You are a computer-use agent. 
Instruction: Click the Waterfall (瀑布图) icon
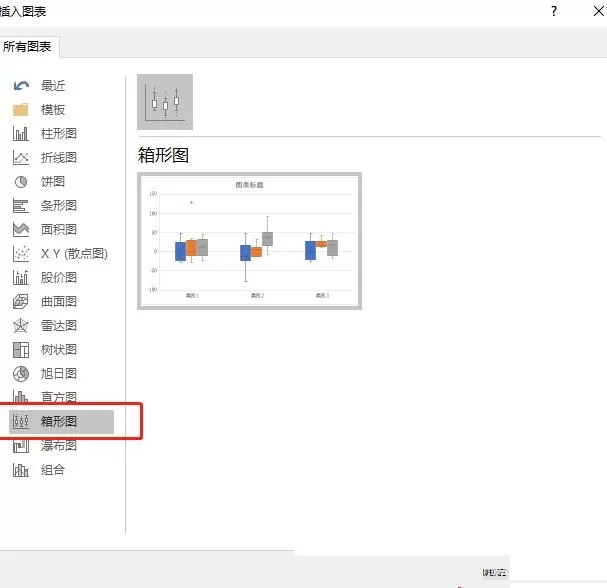pos(21,446)
